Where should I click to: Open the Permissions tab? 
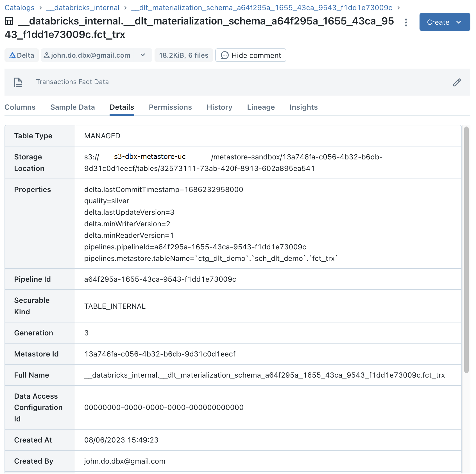170,107
